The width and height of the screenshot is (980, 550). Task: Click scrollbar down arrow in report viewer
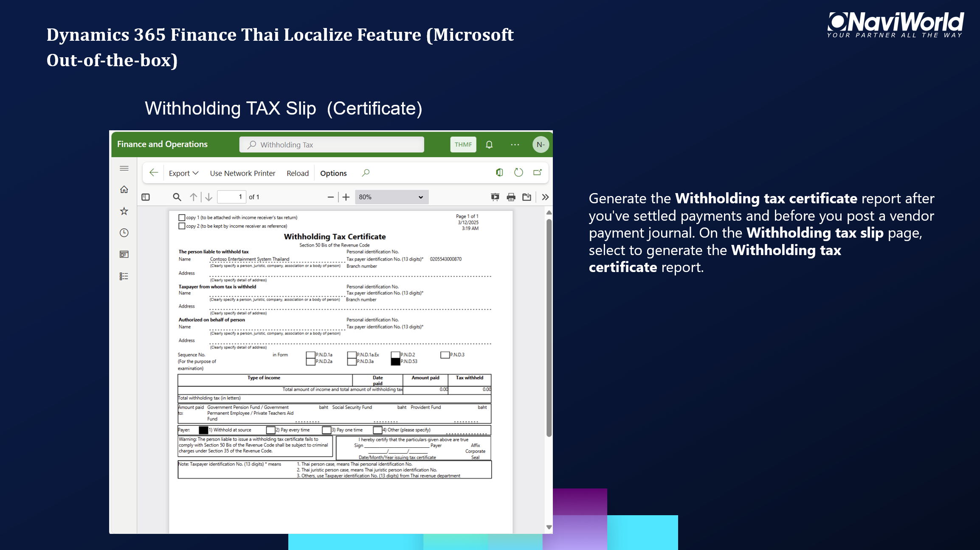pos(549,527)
